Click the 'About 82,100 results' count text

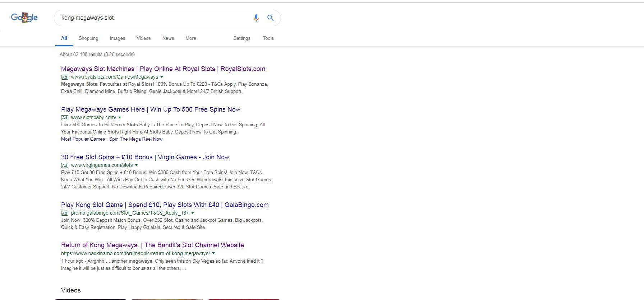pyautogui.click(x=97, y=55)
